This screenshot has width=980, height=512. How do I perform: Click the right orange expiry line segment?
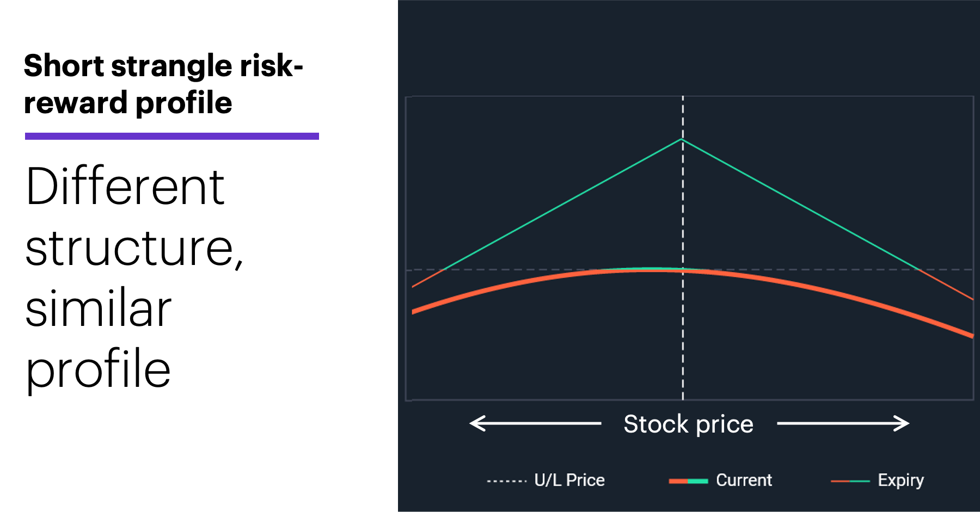coord(946,285)
